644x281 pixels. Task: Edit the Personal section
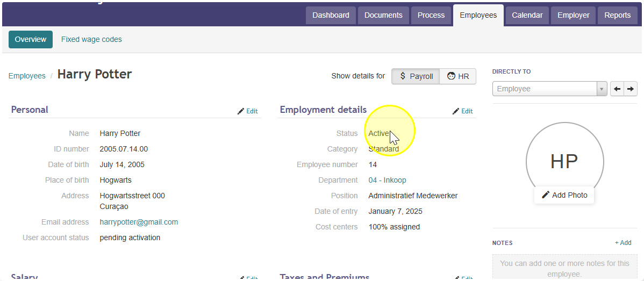[x=248, y=111]
